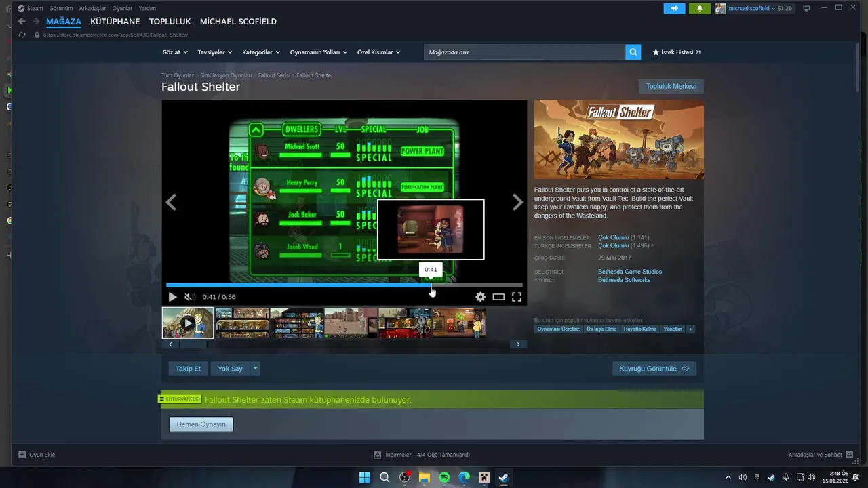Switch to Big Picture mode icon
The width and height of the screenshot is (868, 488).
[x=806, y=8]
